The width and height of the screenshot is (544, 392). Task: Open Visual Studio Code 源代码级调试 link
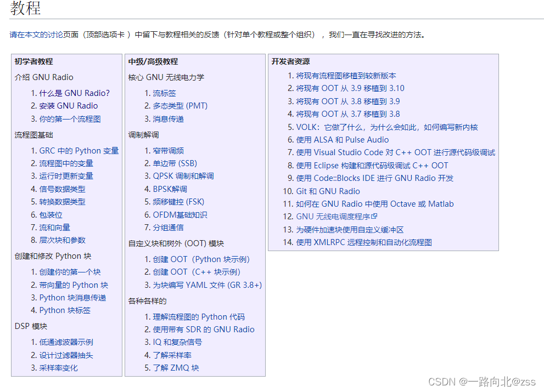click(395, 152)
